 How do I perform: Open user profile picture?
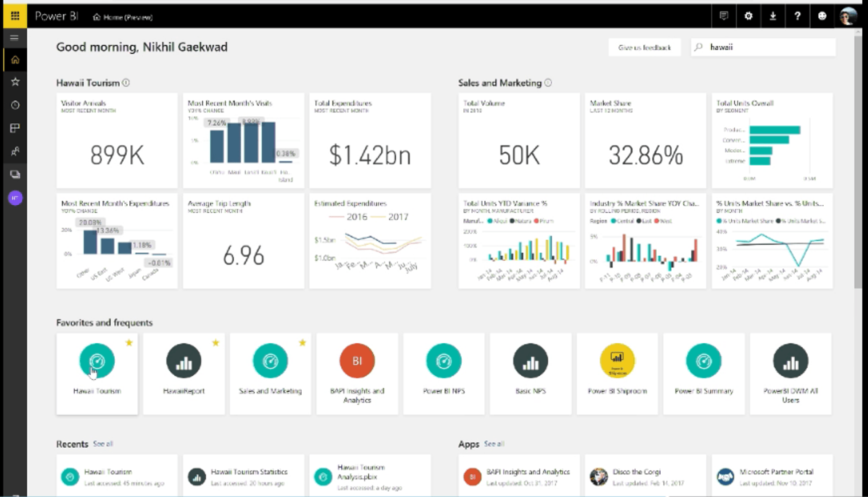tap(848, 16)
